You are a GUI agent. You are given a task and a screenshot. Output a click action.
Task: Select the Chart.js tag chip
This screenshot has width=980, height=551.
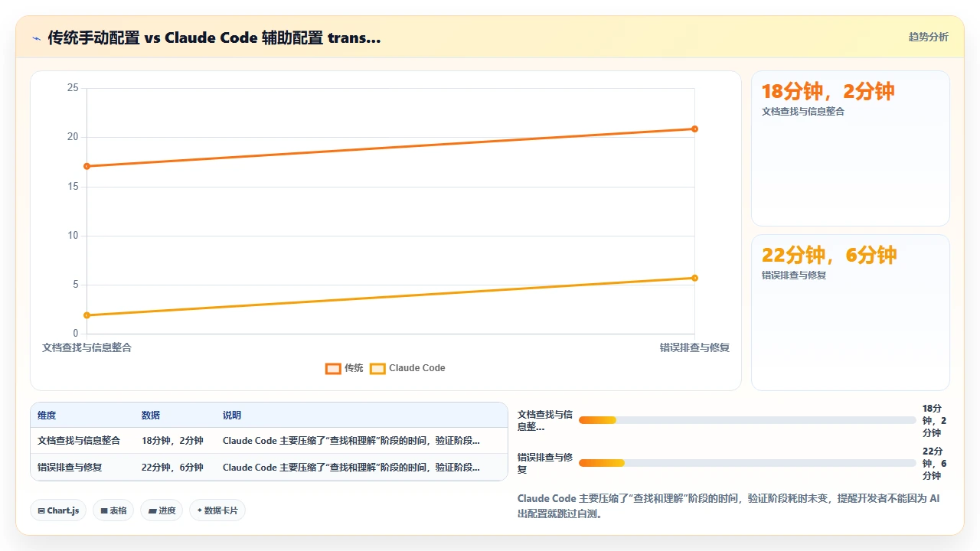[x=58, y=510]
